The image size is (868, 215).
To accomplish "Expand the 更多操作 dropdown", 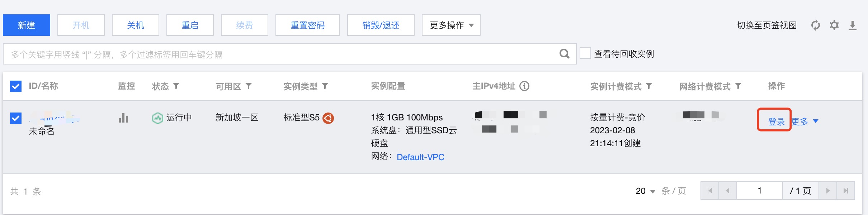I will tap(451, 25).
